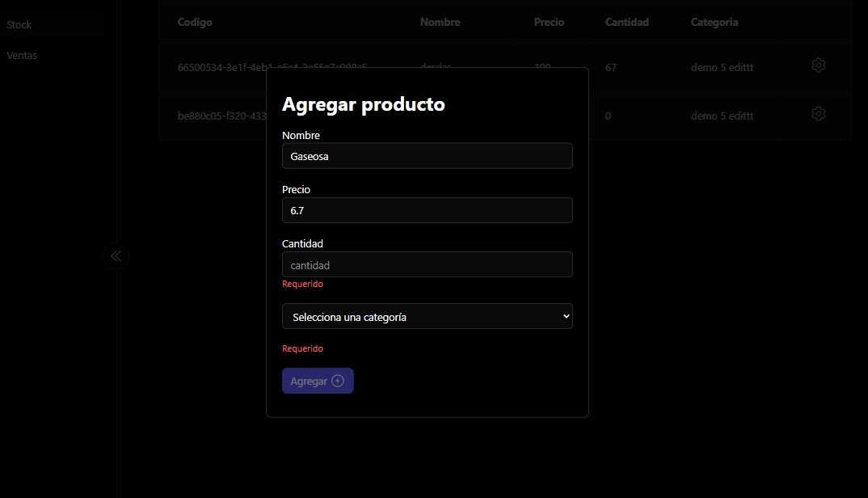
Task: Open the Stock section in sidebar
Action: click(19, 25)
